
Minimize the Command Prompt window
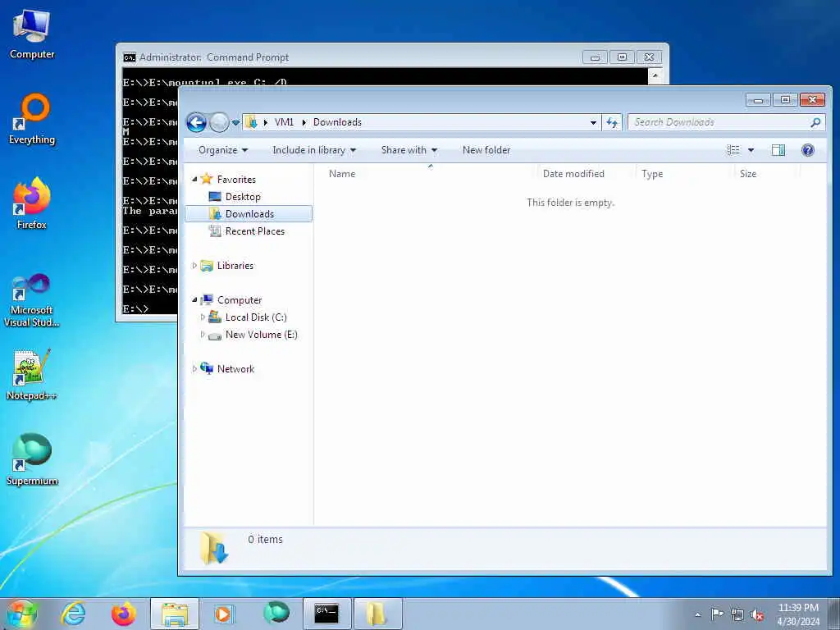[x=596, y=57]
